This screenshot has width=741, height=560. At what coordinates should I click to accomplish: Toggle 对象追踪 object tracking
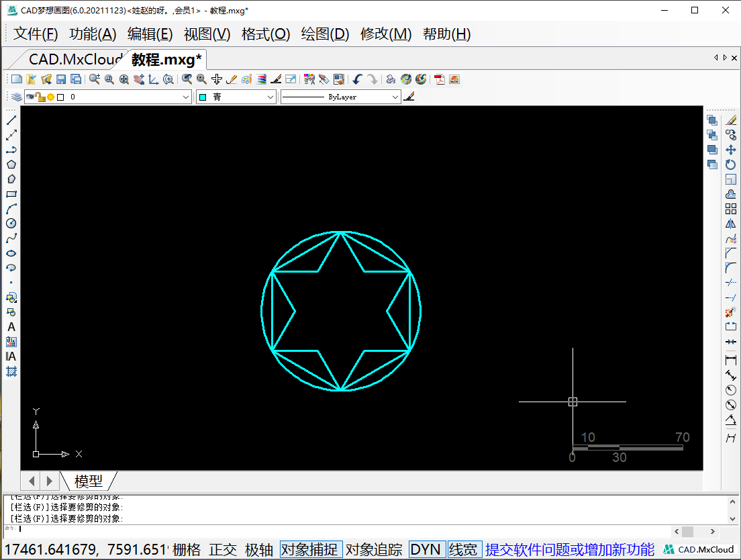[374, 550]
